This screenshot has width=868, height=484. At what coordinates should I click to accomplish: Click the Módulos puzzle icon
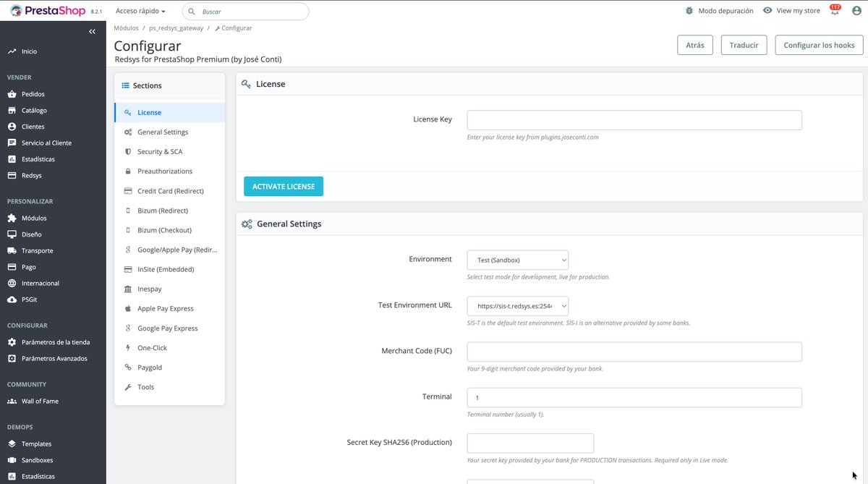[12, 218]
